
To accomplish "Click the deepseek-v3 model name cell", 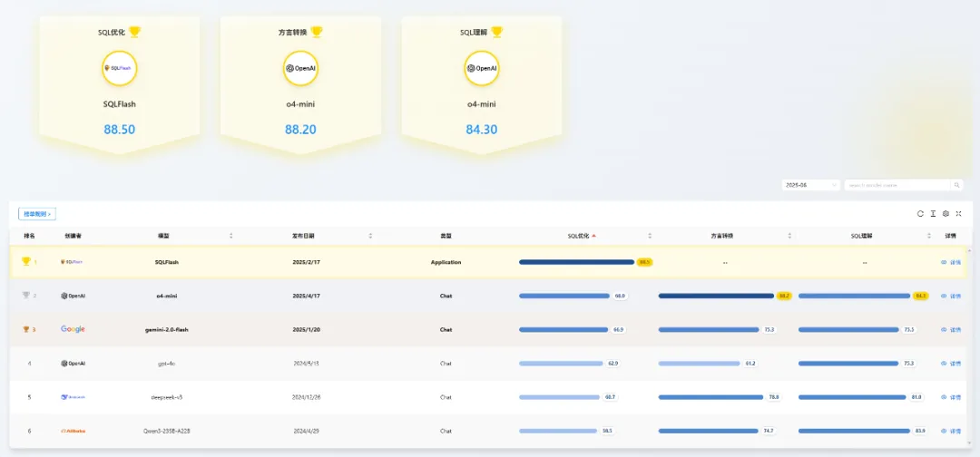I will 167,397.
